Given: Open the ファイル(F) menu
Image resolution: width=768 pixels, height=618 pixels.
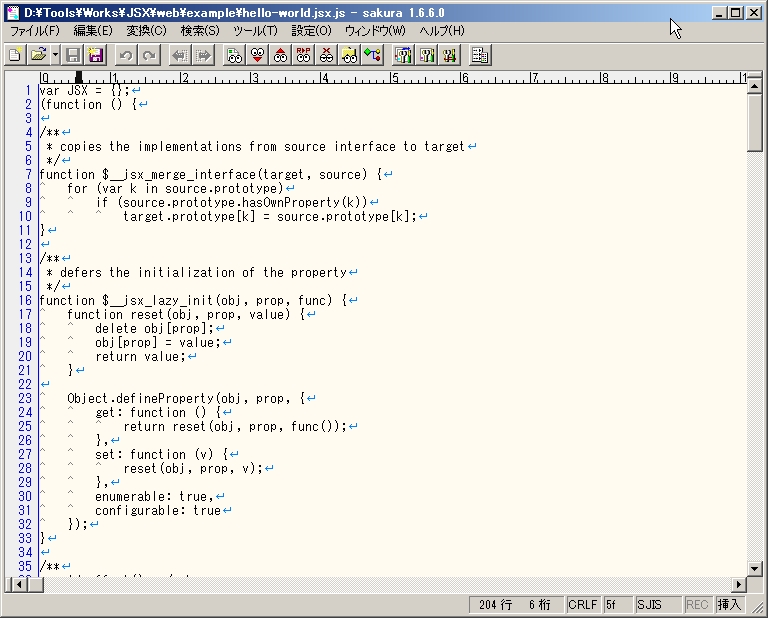Looking at the screenshot, I should [x=35, y=31].
